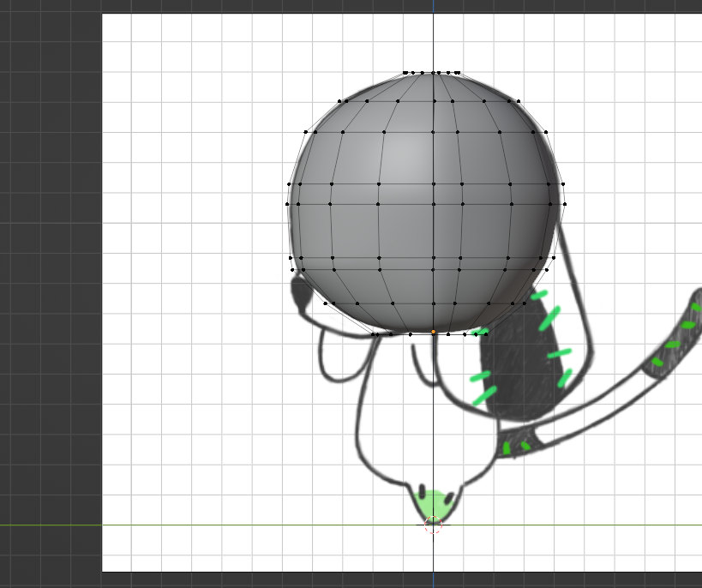
Task: Click the sphere's bright highlight area
Action: [403, 154]
